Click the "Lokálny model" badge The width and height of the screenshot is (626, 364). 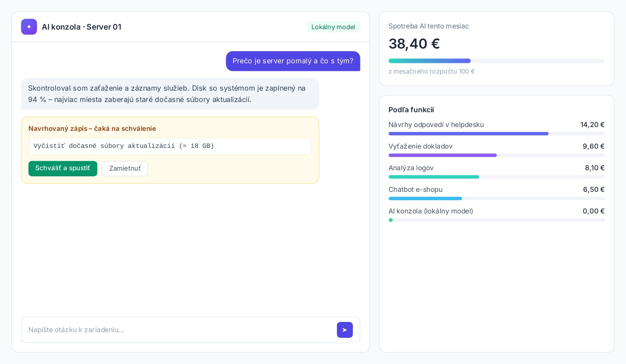click(x=333, y=27)
